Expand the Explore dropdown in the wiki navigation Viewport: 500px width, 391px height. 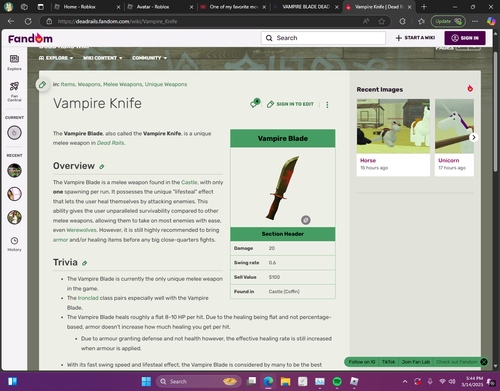(56, 58)
